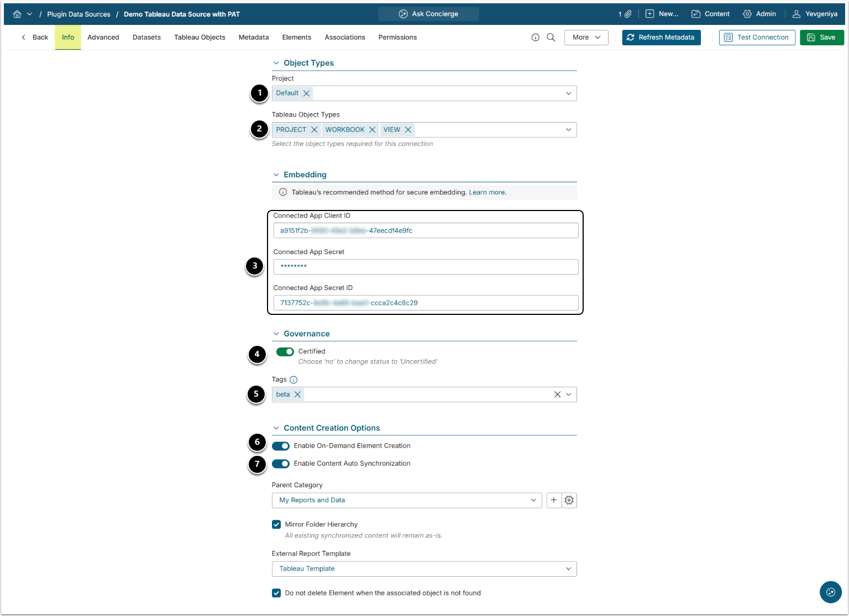Screen dimensions: 849x616
Task: Remove the PROJECT object type chip
Action: click(x=314, y=130)
